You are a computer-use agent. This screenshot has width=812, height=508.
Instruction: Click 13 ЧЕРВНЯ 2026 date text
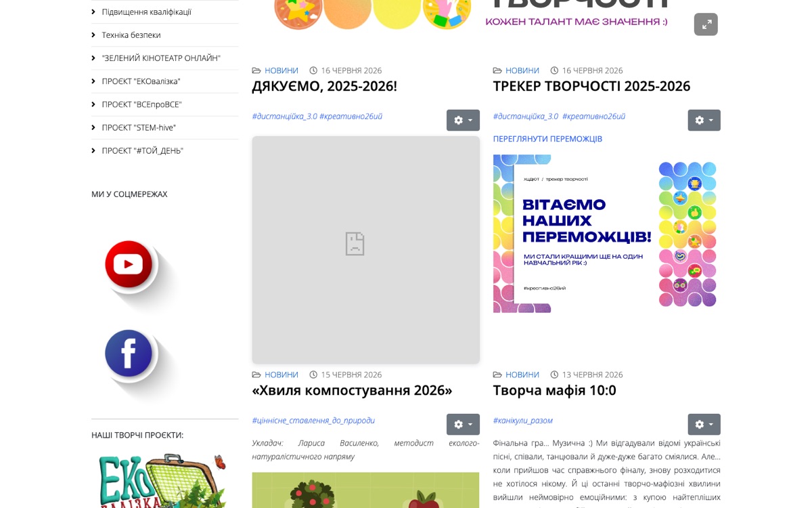pos(592,375)
